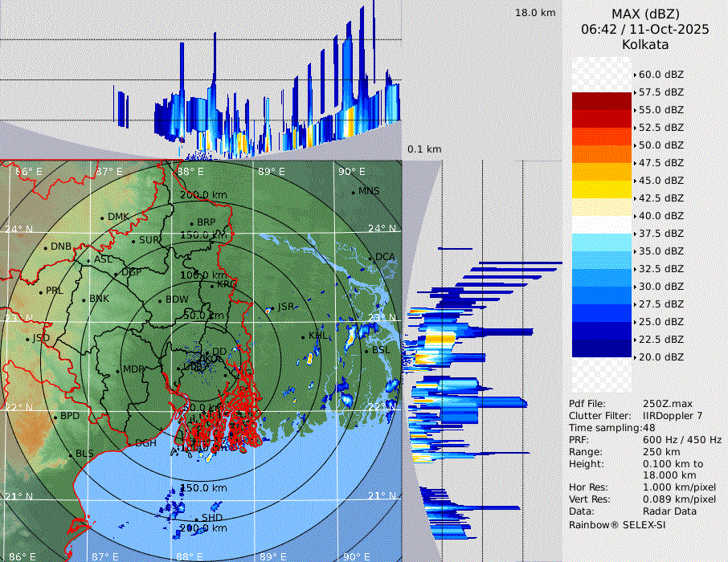728x562 pixels.
Task: Select the DCA station dot
Action: 371,259
